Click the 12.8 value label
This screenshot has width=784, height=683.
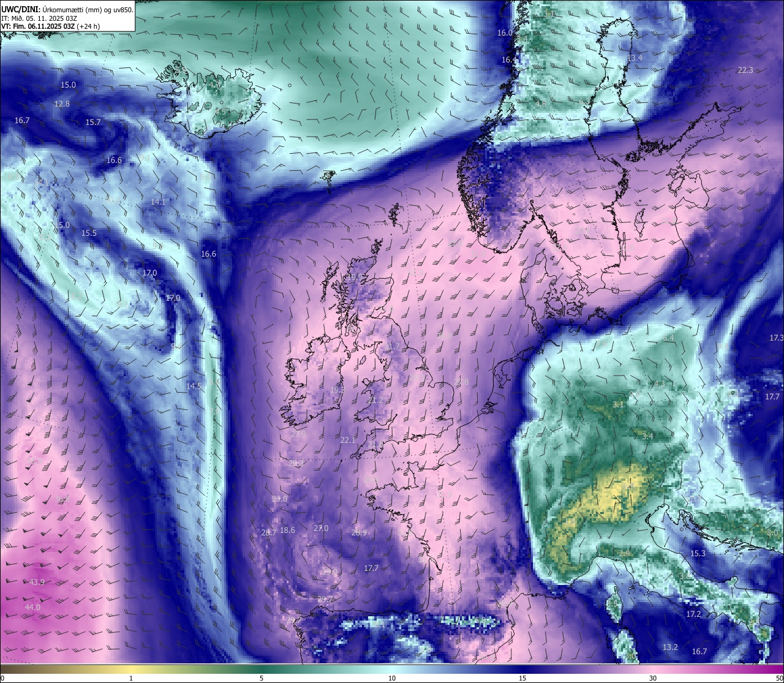[62, 104]
